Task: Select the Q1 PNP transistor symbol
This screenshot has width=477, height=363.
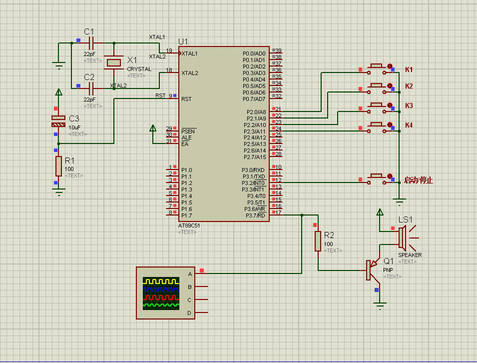Action: coord(372,270)
